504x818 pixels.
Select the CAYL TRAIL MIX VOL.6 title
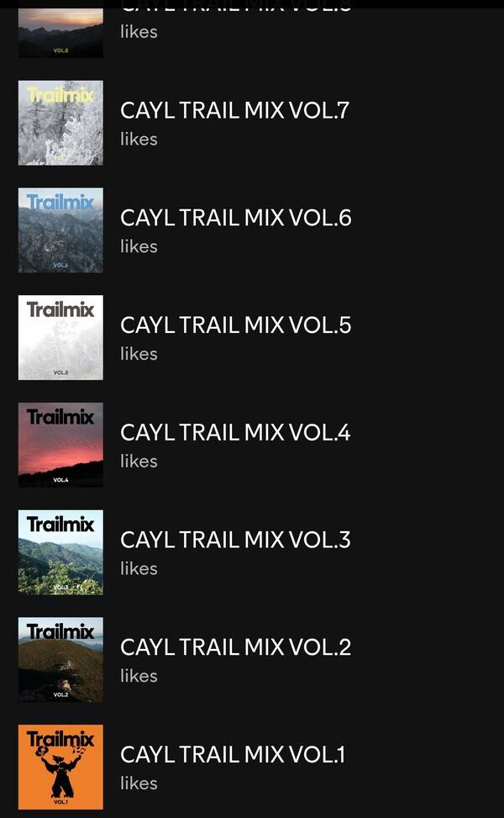[x=235, y=218]
